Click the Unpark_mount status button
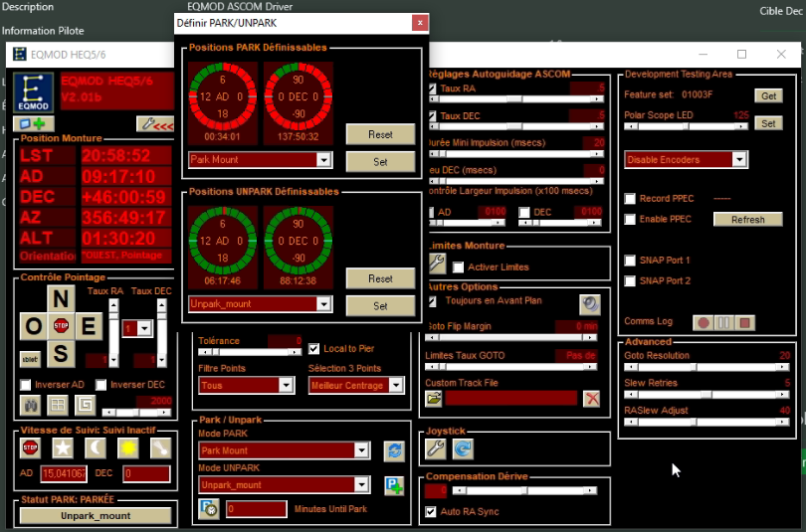Screen dimensions: 806x532 (96, 515)
